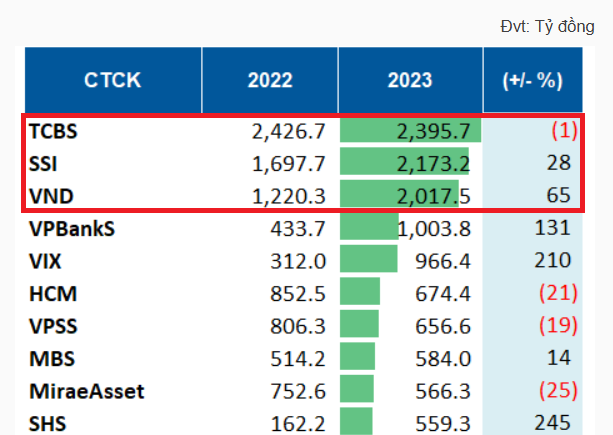Click the green data bar in the HCM row
The height and width of the screenshot is (435, 613).
pyautogui.click(x=360, y=291)
